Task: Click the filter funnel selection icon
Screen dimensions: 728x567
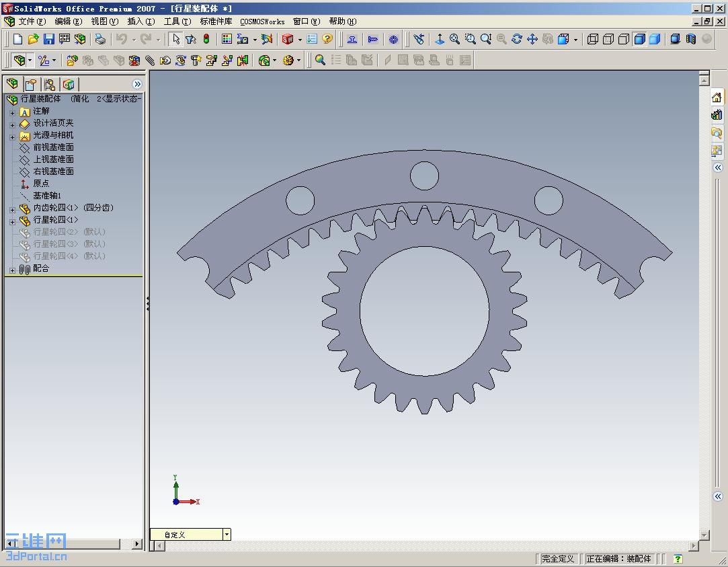Action: tap(192, 39)
